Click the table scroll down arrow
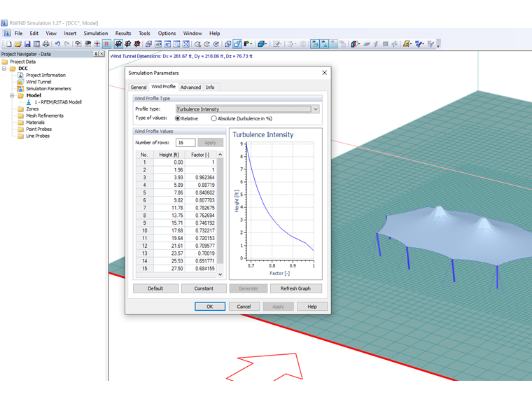Viewport: 532px width, 399px height. 220,274
